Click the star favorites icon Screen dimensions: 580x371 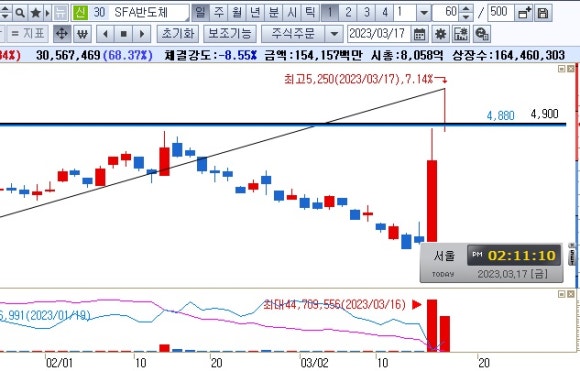pos(36,13)
